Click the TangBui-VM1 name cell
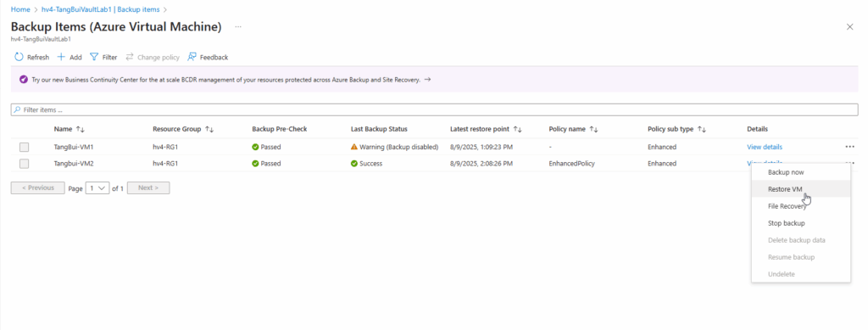 coord(74,148)
